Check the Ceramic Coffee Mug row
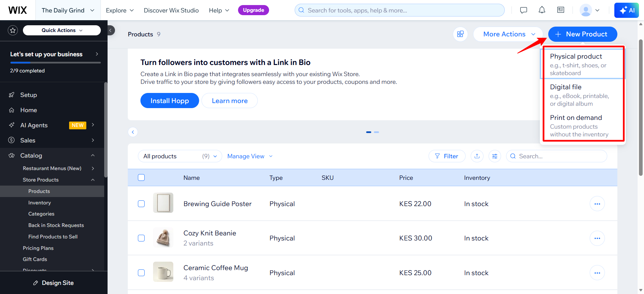Image resolution: width=644 pixels, height=294 pixels. pos(141,273)
